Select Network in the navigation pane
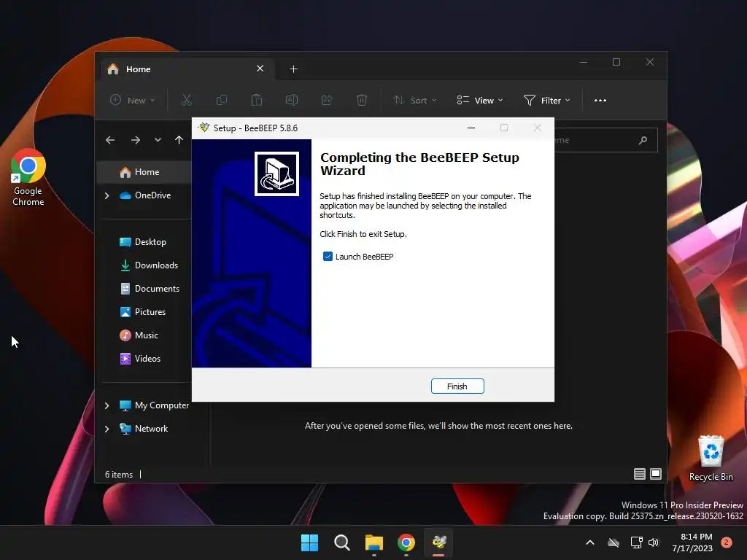Screen dimensions: 747x560 (144, 429)
